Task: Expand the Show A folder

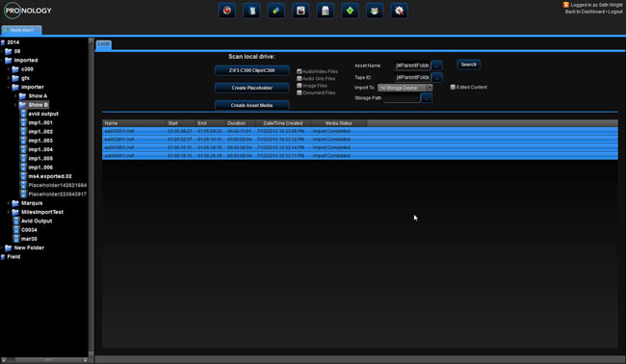Action: pyautogui.click(x=16, y=95)
